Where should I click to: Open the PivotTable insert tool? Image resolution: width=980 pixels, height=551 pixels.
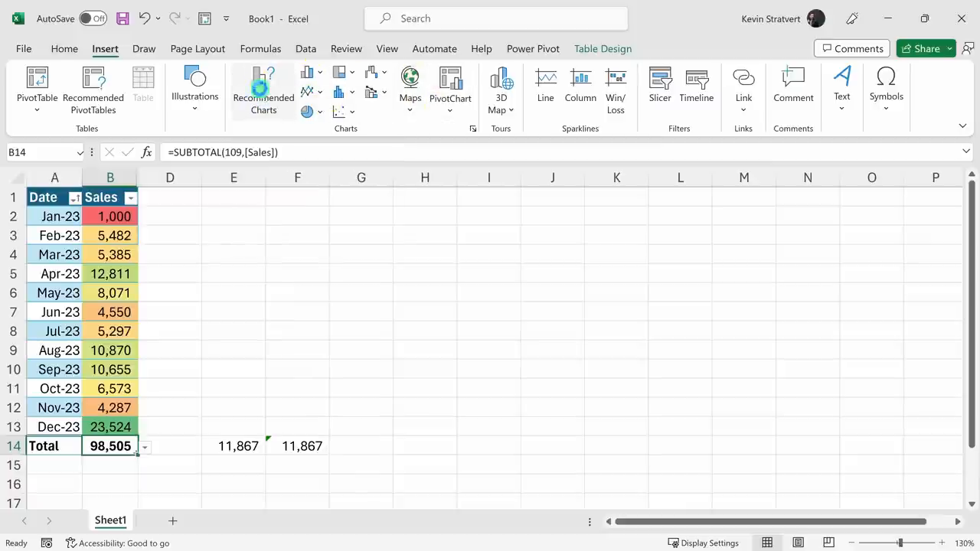point(37,90)
